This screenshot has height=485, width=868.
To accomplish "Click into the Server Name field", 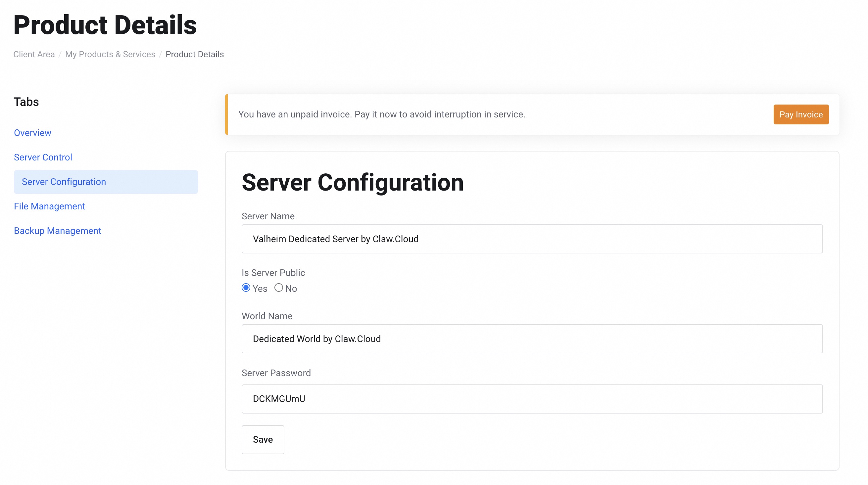I will pos(532,239).
